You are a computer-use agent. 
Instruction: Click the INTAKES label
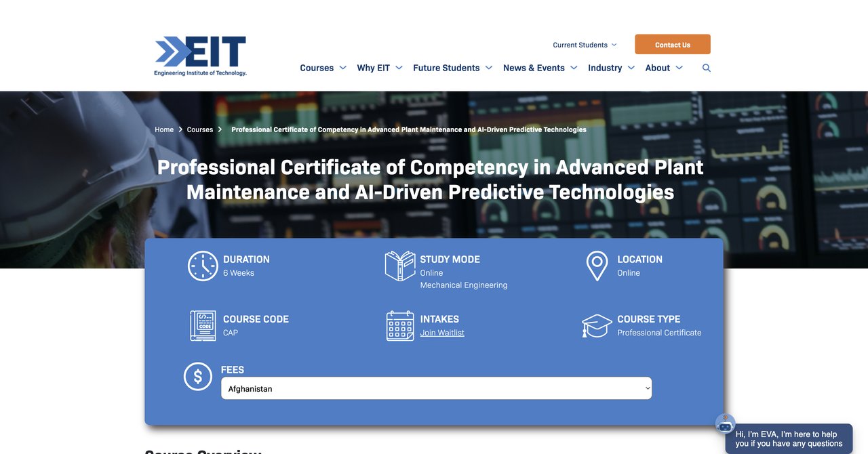tap(439, 319)
